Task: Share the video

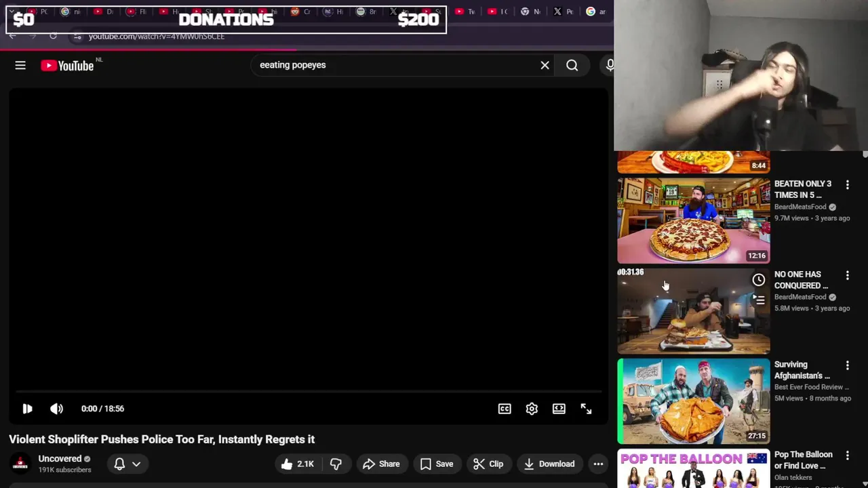Action: coord(381,464)
